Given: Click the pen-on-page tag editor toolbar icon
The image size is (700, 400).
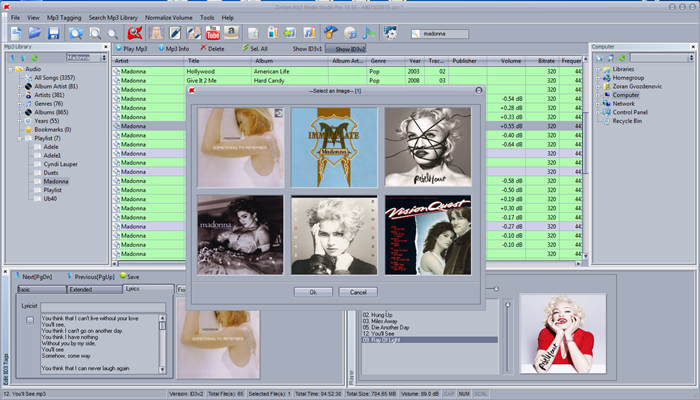Looking at the screenshot, I should pyautogui.click(x=175, y=33).
